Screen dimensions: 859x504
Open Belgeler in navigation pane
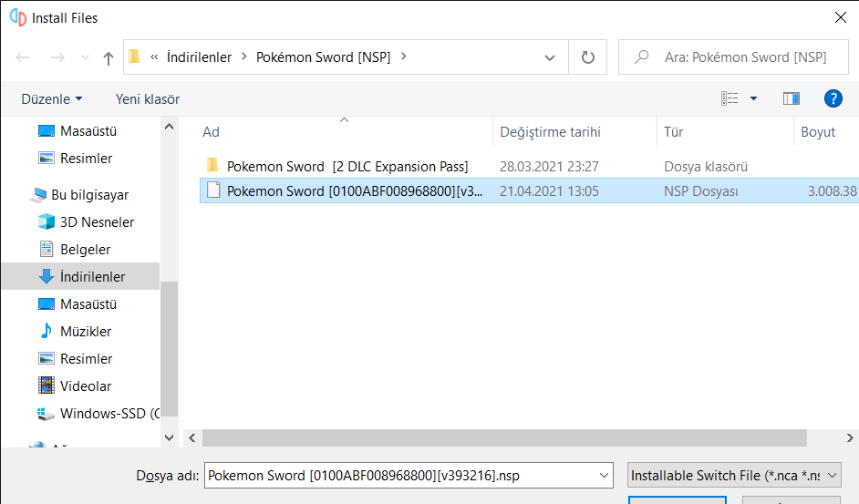86,249
